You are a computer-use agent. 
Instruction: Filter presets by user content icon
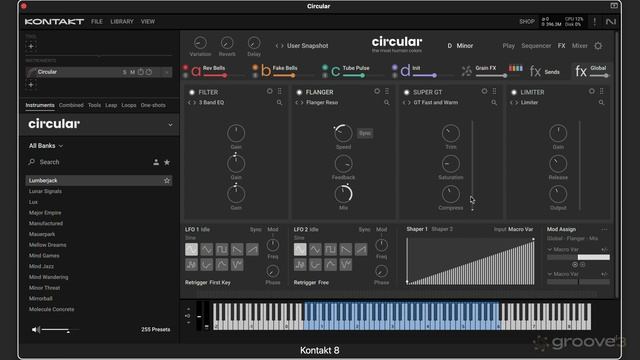(156, 162)
